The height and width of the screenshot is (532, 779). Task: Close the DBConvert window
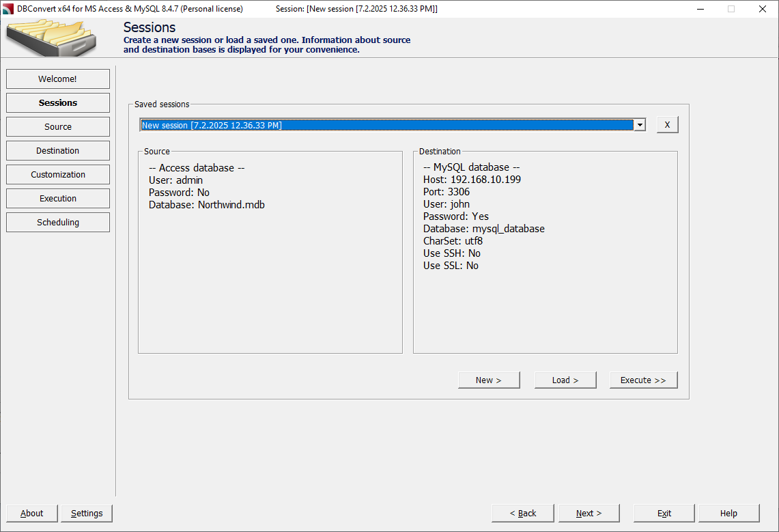763,9
